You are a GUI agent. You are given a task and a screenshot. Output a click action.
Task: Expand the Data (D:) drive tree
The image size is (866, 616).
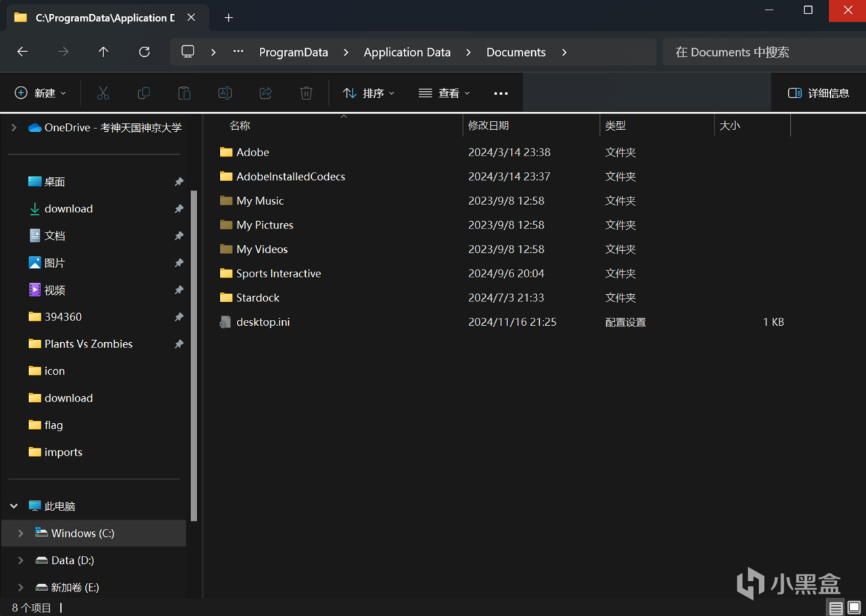(x=20, y=560)
